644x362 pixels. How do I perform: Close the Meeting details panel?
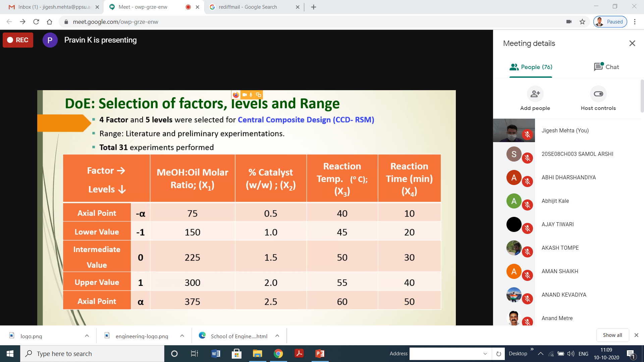632,43
